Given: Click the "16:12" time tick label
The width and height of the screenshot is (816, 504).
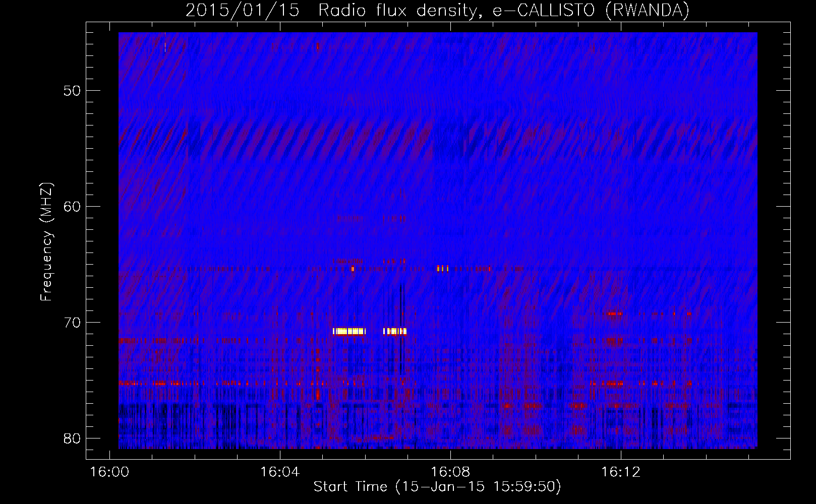Looking at the screenshot, I should coord(621,472).
